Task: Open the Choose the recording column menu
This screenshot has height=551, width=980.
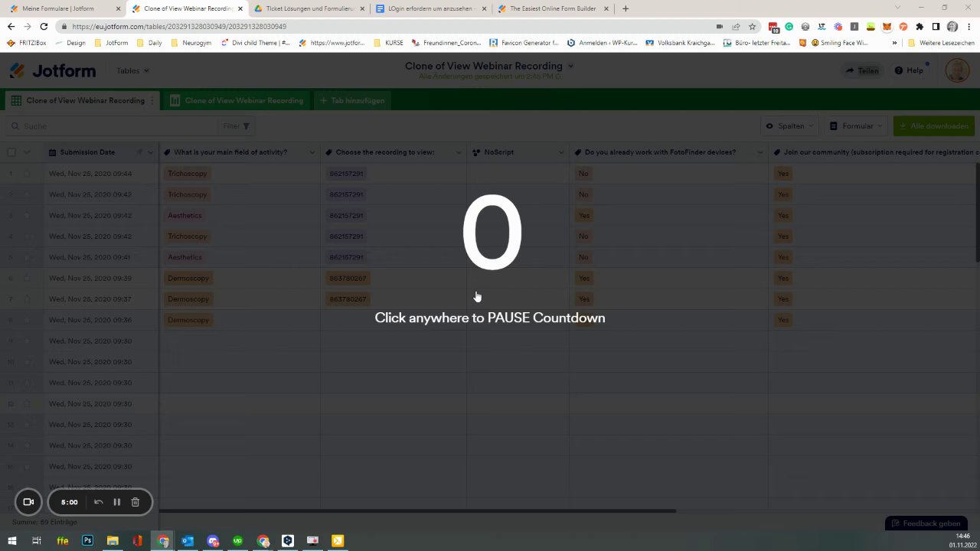Action: coord(459,152)
